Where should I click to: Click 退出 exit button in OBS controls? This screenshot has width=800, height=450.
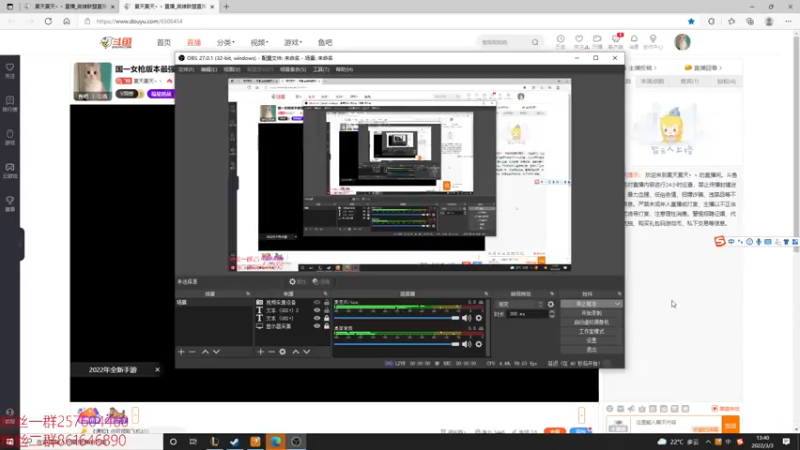click(x=591, y=349)
